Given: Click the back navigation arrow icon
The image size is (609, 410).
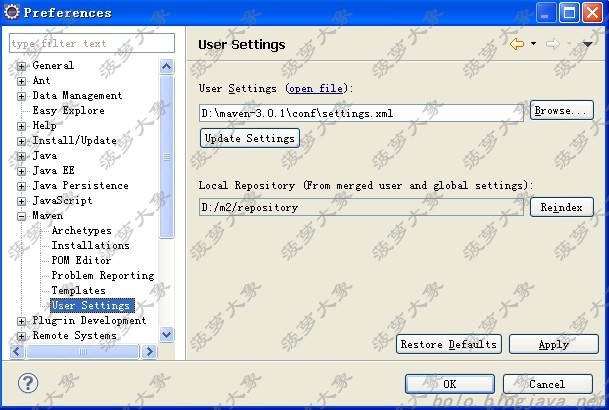Looking at the screenshot, I should click(517, 44).
